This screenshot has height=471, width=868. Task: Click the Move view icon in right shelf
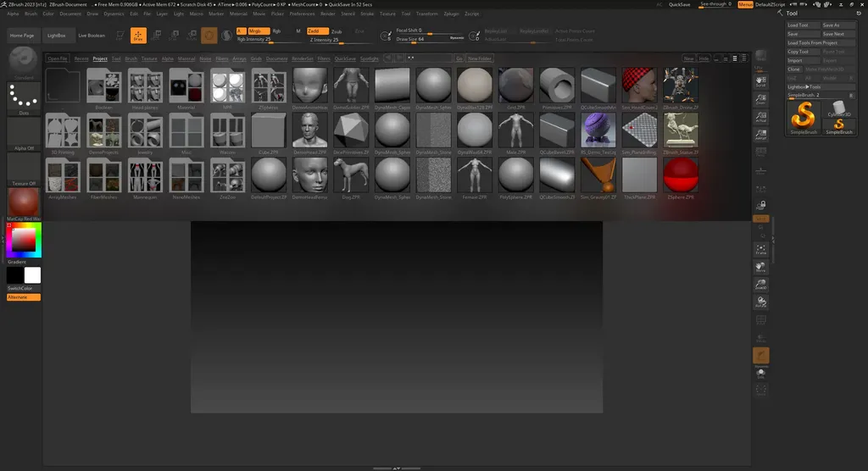tap(761, 267)
